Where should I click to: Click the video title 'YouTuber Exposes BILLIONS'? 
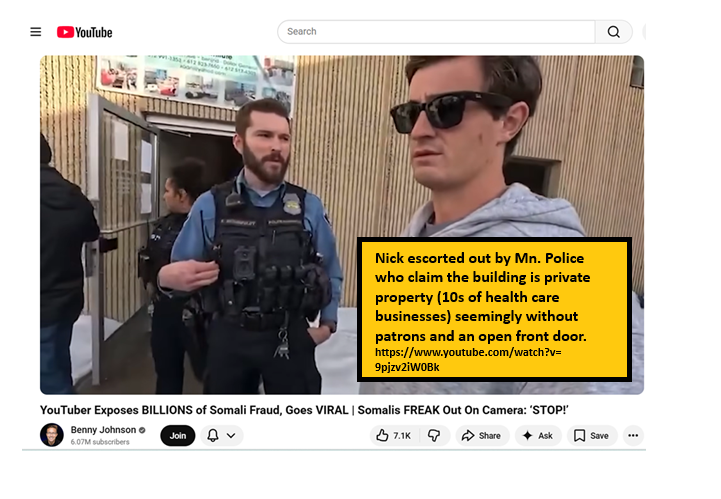(304, 410)
